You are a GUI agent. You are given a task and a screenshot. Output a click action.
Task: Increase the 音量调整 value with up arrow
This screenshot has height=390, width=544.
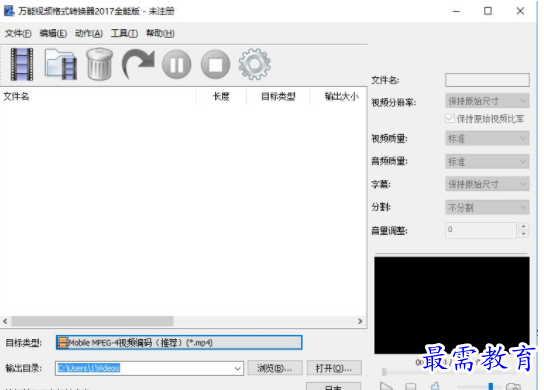click(x=523, y=226)
